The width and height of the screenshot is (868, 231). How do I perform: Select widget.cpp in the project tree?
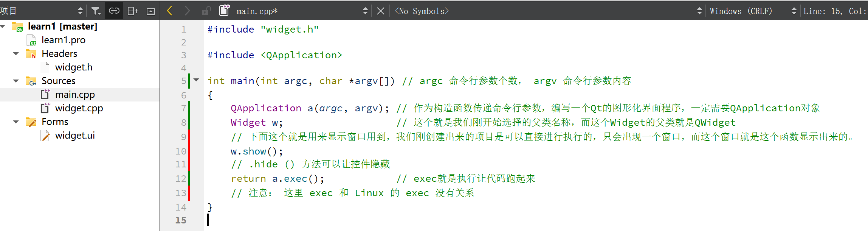click(79, 108)
